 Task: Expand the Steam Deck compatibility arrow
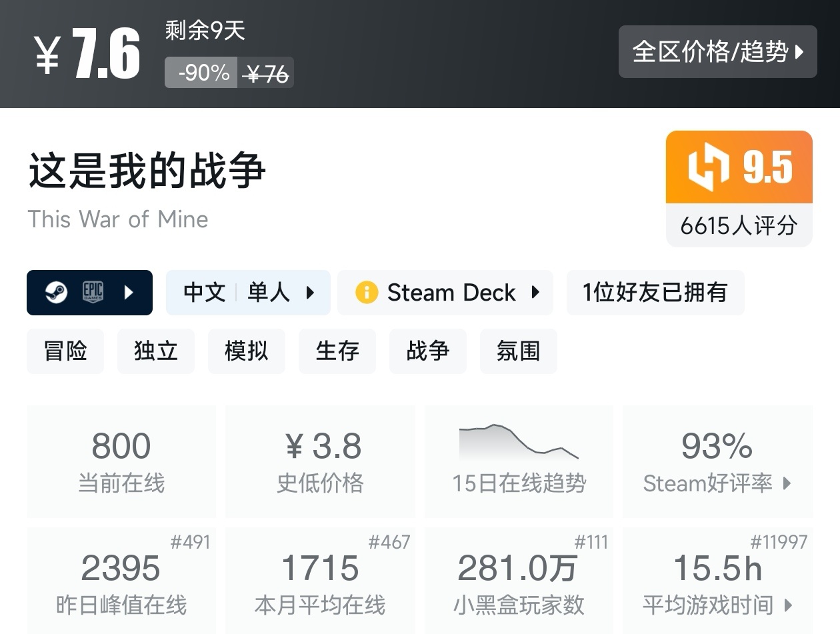(535, 292)
